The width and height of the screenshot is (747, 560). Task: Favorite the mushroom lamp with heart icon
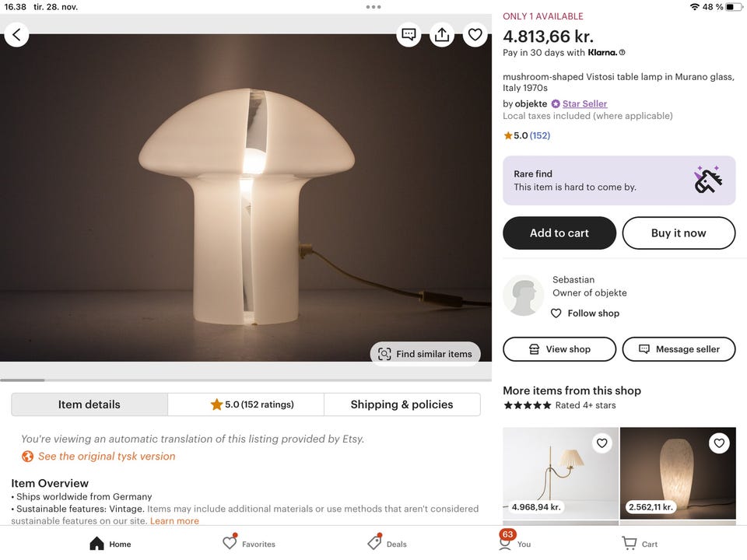tap(475, 34)
